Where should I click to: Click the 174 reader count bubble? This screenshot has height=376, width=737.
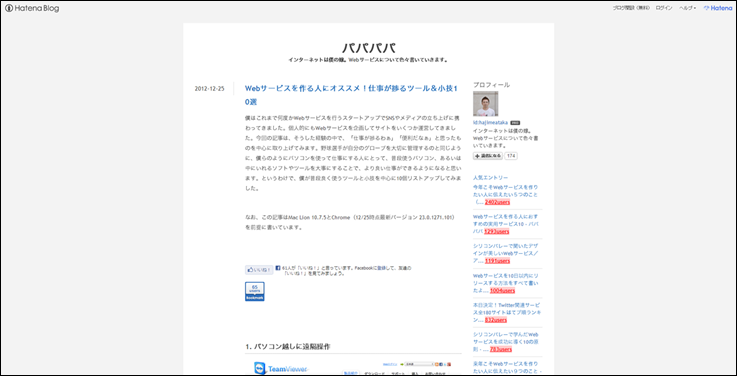511,156
